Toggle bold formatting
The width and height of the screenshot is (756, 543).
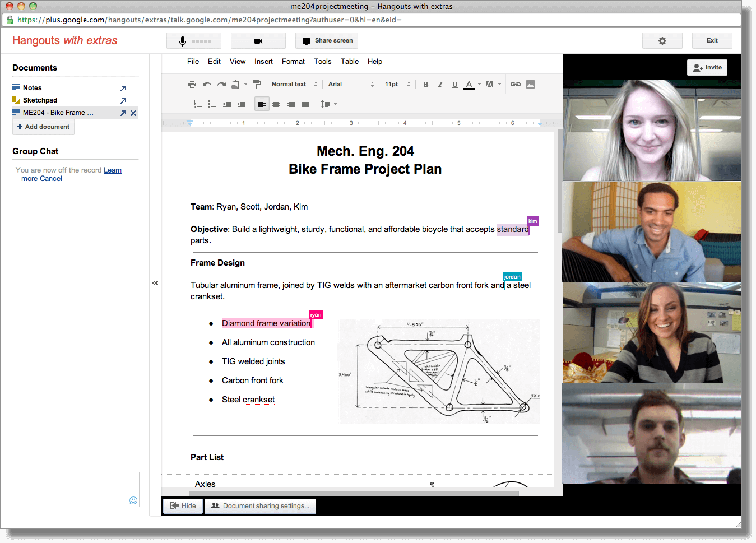(x=426, y=85)
